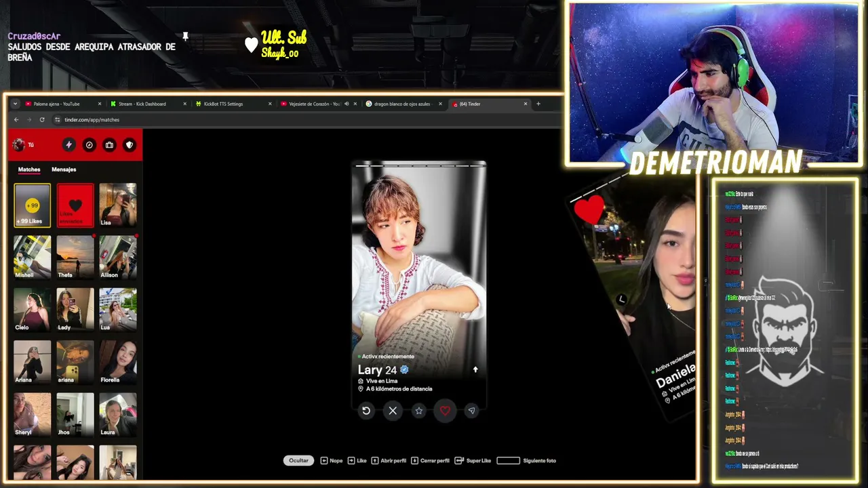Go back with the browser back arrow

click(16, 120)
